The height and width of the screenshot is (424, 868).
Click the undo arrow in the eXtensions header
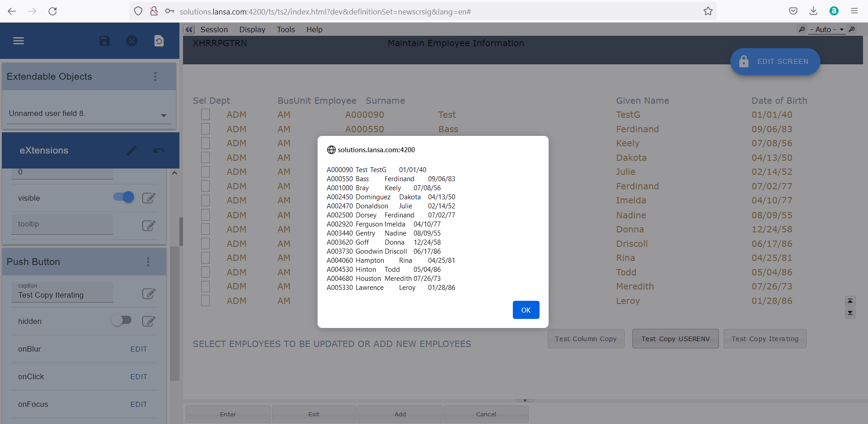[x=159, y=150]
